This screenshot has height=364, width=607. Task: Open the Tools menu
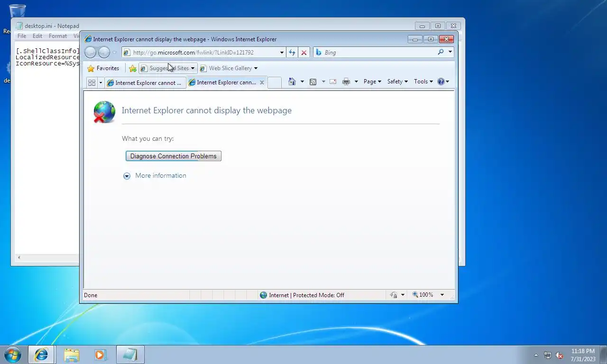423,82
